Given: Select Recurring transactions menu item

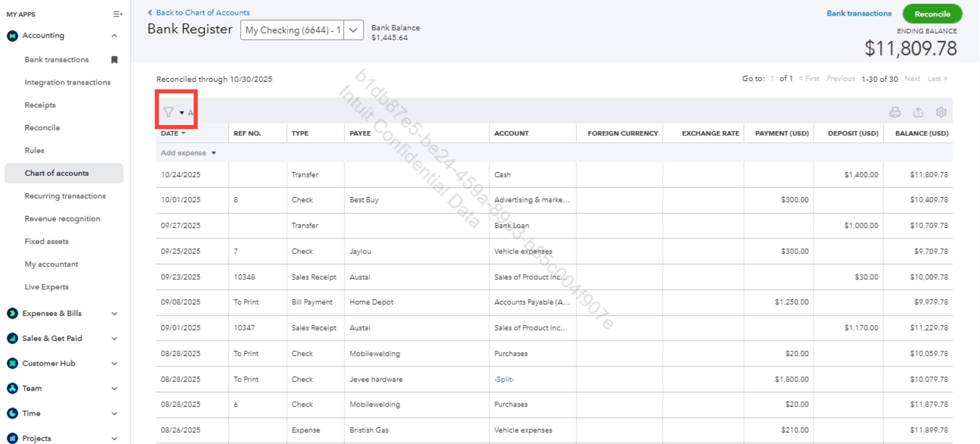Looking at the screenshot, I should coord(65,196).
